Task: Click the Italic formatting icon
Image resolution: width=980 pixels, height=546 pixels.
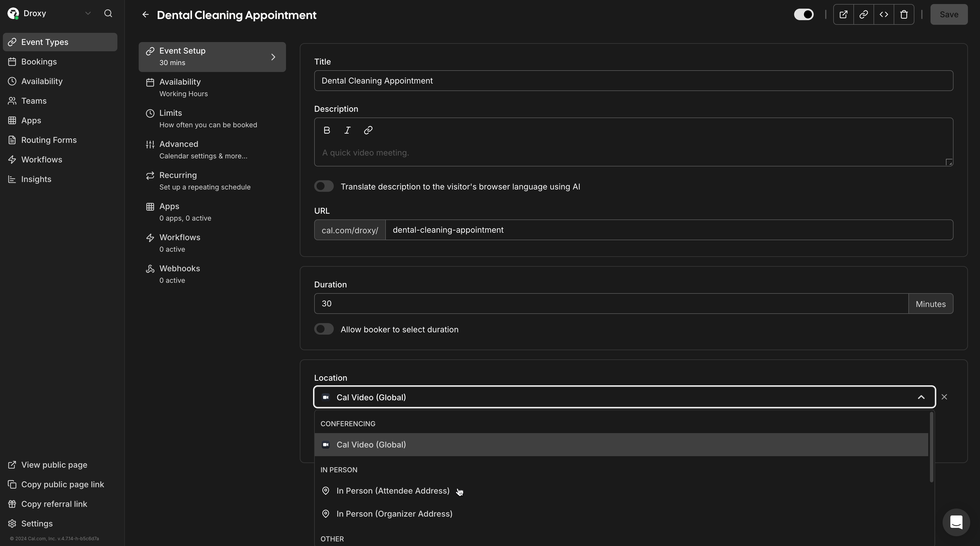Action: coord(347,130)
